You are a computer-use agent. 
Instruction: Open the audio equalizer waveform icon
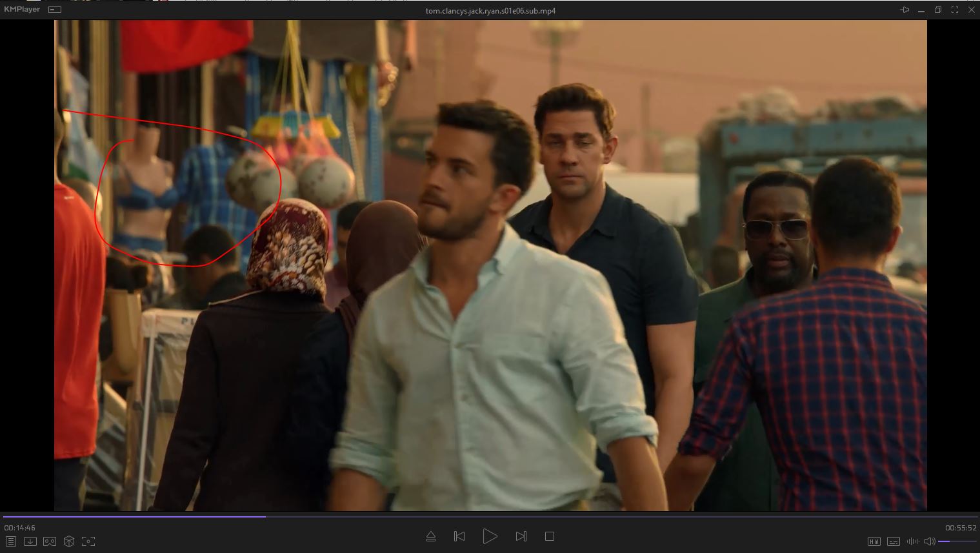pos(912,541)
